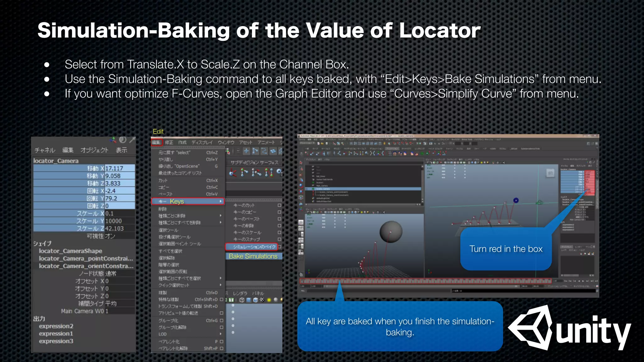The image size is (644, 362).
Task: Open the 修正 menu in the menu bar
Action: click(169, 142)
